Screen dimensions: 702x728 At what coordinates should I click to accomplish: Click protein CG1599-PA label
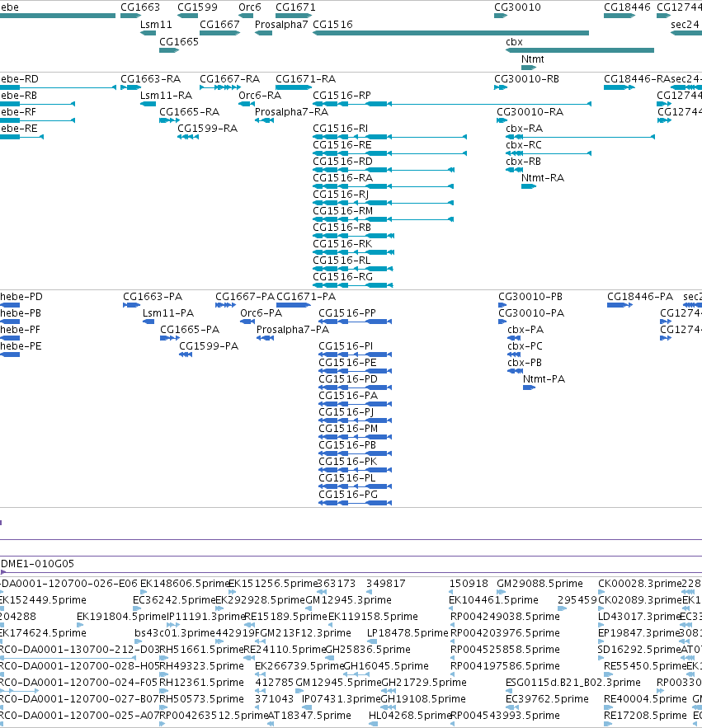point(209,346)
